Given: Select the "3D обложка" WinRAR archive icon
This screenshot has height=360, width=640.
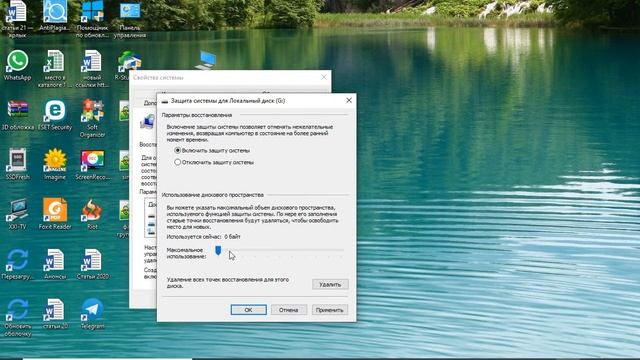Looking at the screenshot, I should coord(17,115).
